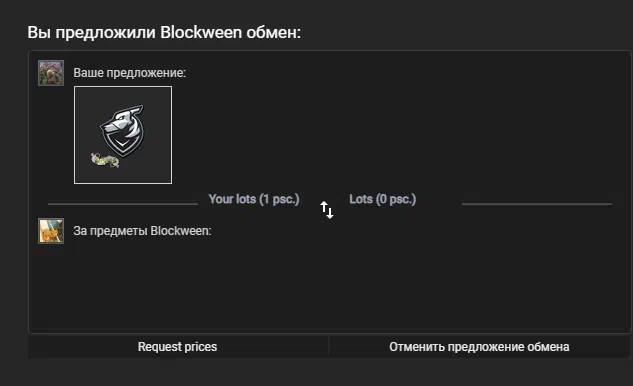This screenshot has width=633, height=386.
Task: Click the За предметы Blockween label
Action: click(x=142, y=231)
